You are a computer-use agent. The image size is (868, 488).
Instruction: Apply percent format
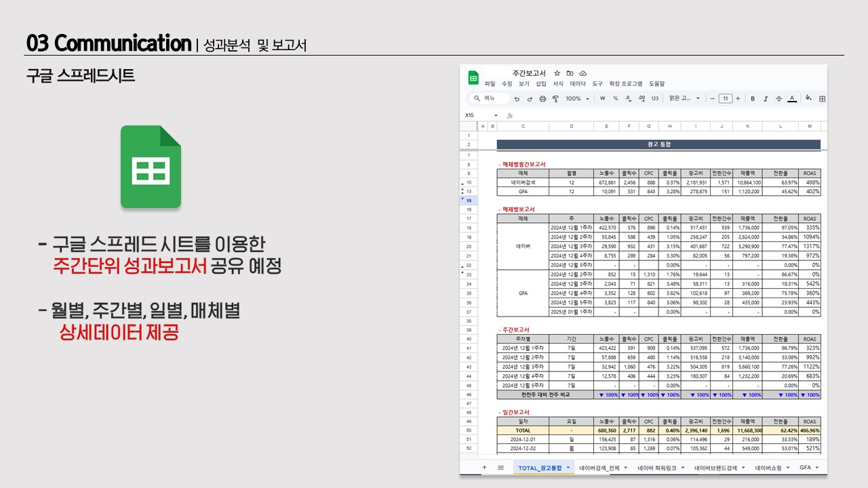coord(615,99)
